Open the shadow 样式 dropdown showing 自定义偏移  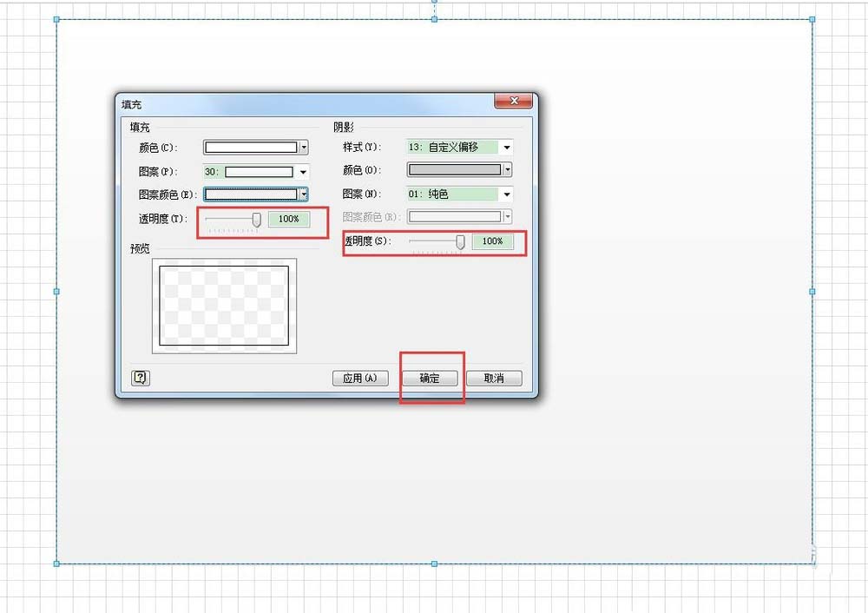(x=509, y=147)
